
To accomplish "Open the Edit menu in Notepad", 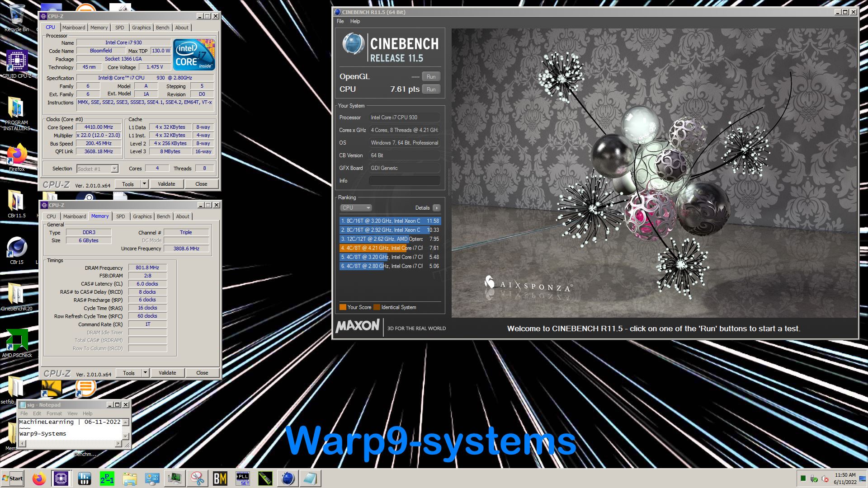I will [x=37, y=413].
